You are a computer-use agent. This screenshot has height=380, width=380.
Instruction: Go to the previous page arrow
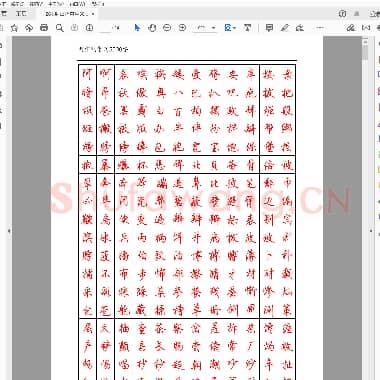[x=74, y=28]
